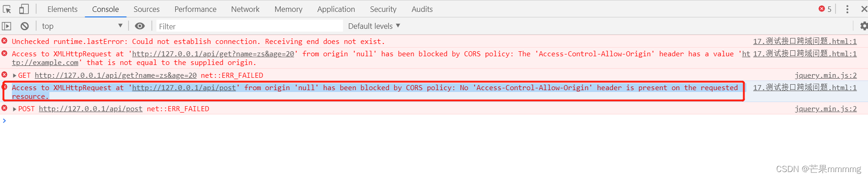
Task: Click the console Filter input field
Action: (250, 26)
